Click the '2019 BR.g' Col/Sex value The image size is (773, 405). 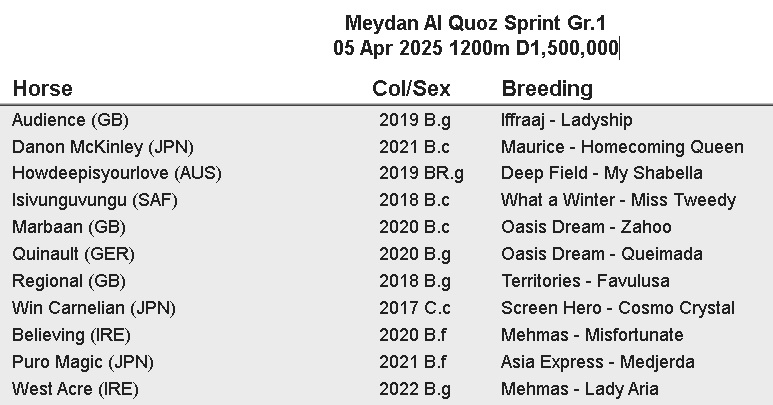421,173
